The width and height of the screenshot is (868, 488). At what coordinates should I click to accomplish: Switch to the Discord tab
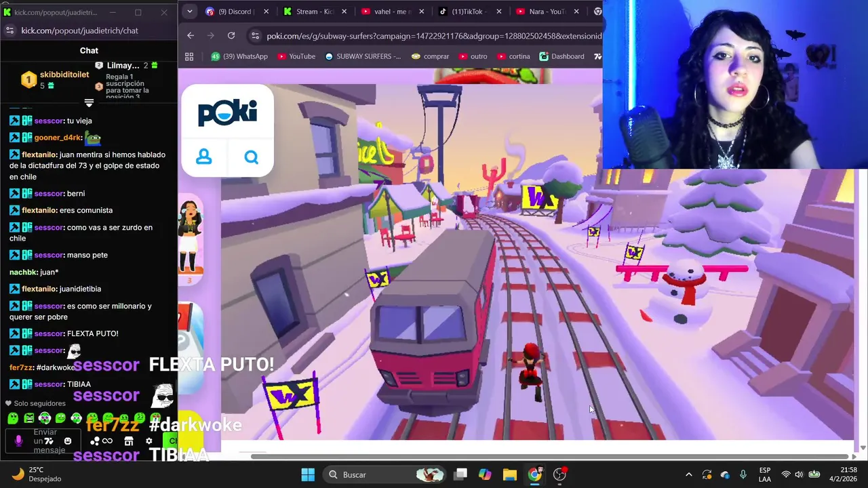coord(229,12)
